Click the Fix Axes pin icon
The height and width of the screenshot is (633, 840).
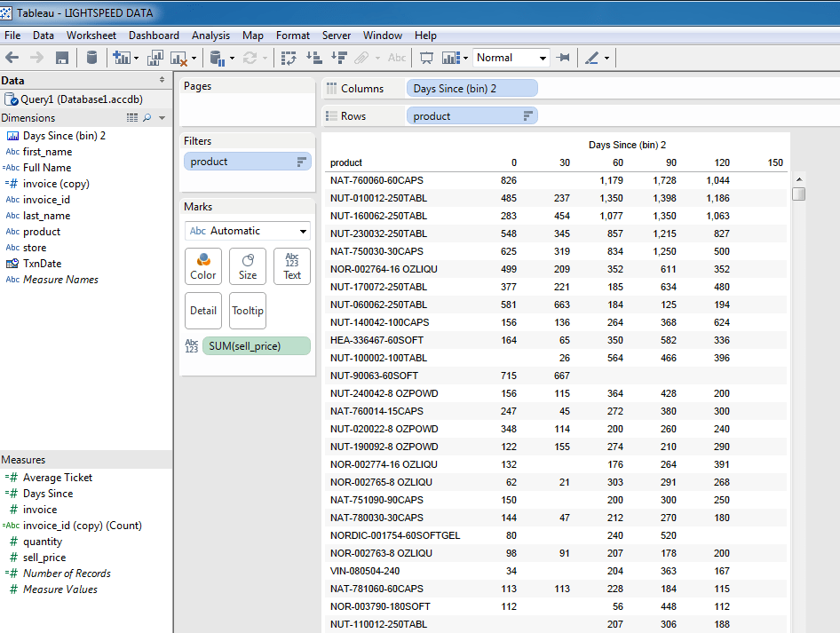[x=563, y=58]
